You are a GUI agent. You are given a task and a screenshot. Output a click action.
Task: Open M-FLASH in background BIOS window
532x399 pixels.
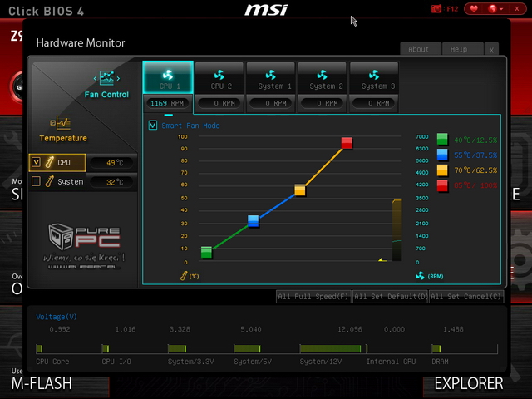[42, 384]
